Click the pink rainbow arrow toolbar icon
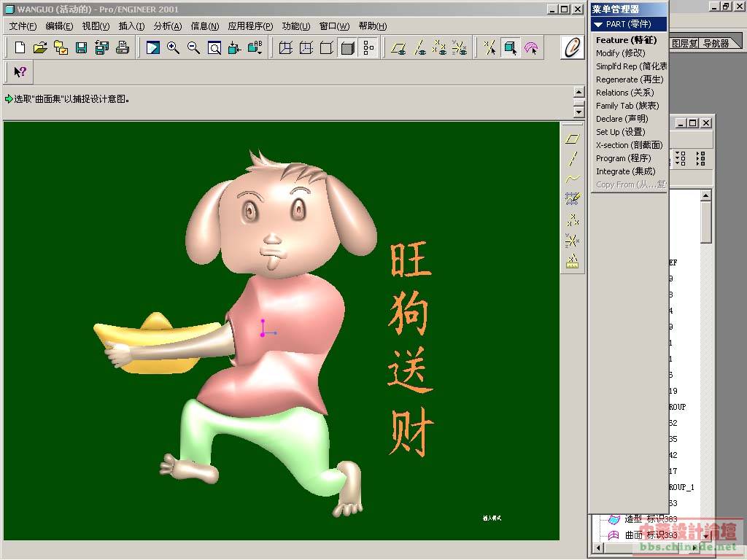This screenshot has width=747, height=560. tap(531, 47)
